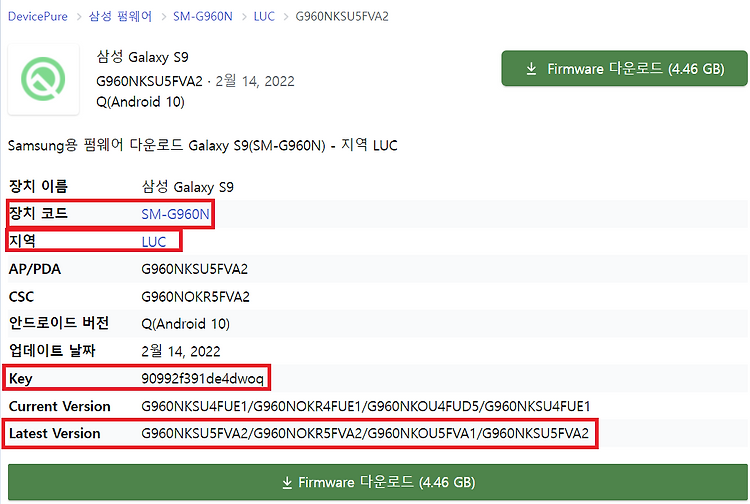
Task: Select the G960NKSU5FVA2 breadcrumb text
Action: pos(342,16)
